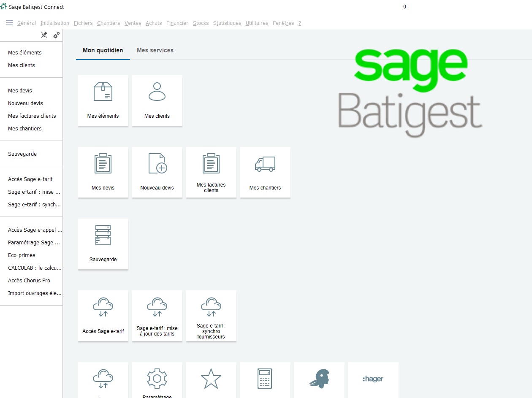Open the Mes devis clipboard tile

(x=103, y=172)
